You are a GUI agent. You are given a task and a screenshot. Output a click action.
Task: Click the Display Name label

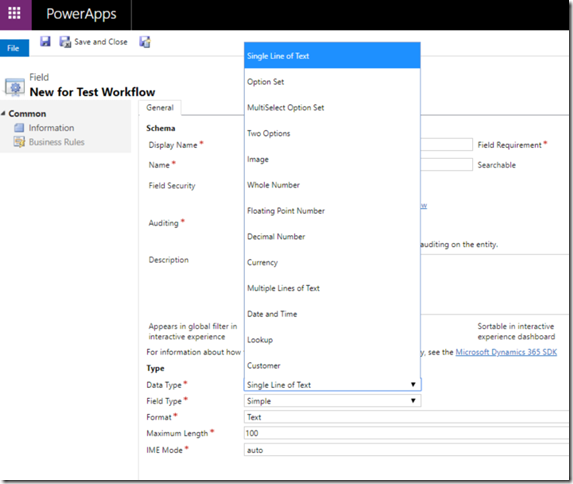(x=173, y=145)
